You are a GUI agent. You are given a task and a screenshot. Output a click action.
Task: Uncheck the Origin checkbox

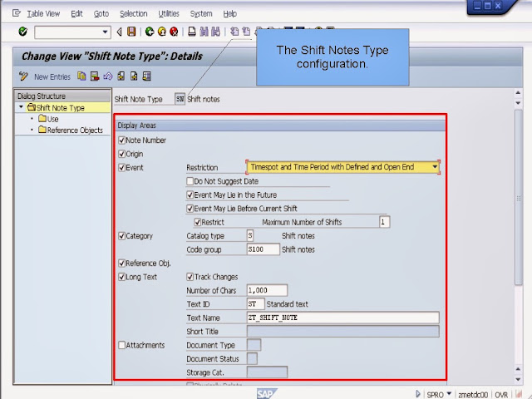click(122, 154)
